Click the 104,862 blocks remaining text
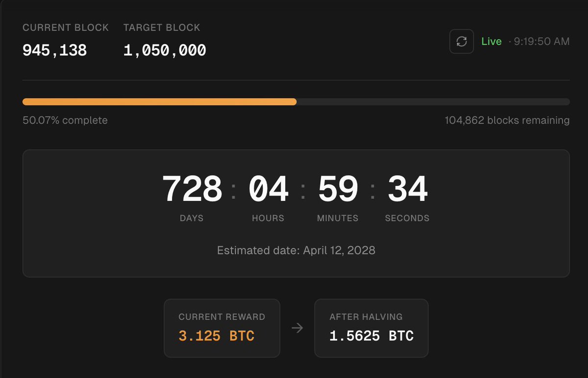This screenshot has height=378, width=588. [507, 120]
